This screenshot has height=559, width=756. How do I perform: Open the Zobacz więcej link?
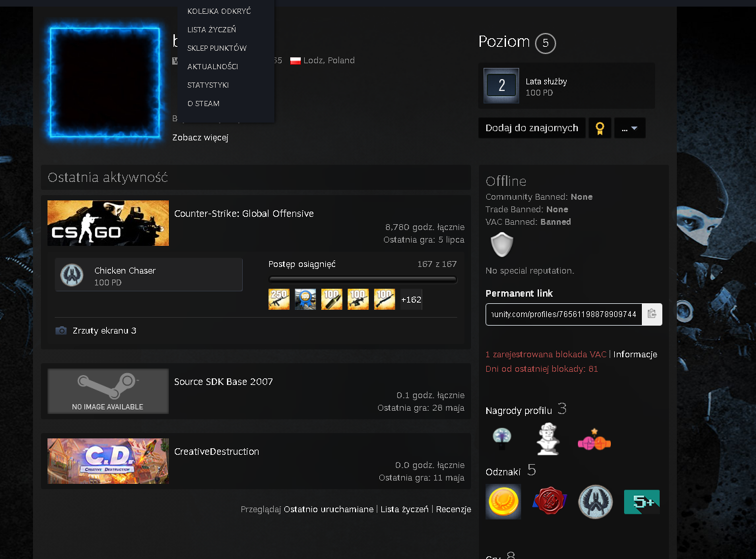[x=200, y=137]
